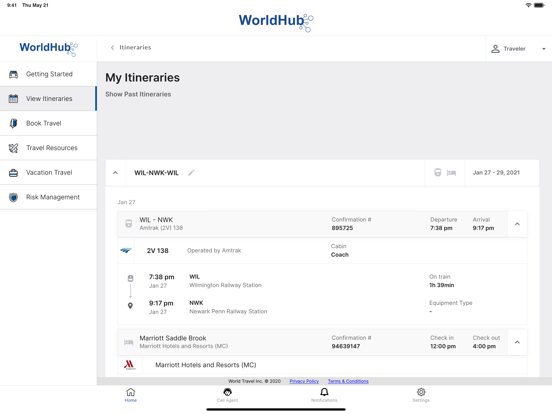Click the 2V 138 train number

click(x=157, y=251)
